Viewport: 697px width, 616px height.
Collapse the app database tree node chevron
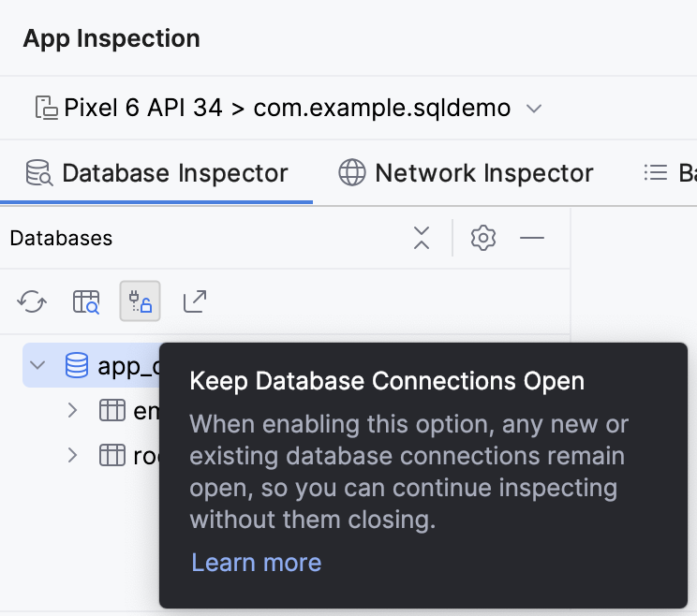[x=37, y=365]
